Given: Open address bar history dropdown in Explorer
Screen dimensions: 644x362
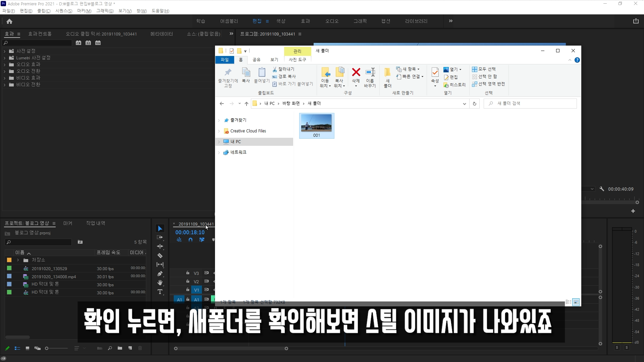Looking at the screenshot, I should pos(464,104).
